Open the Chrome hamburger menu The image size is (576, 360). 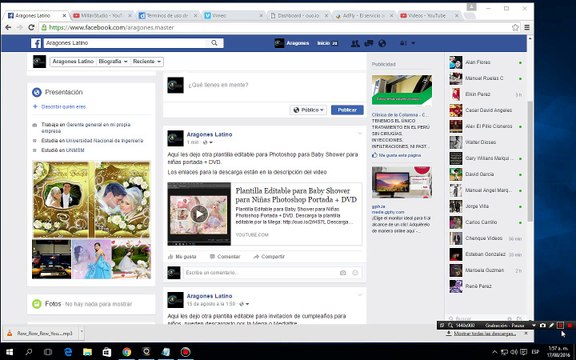pos(527,28)
